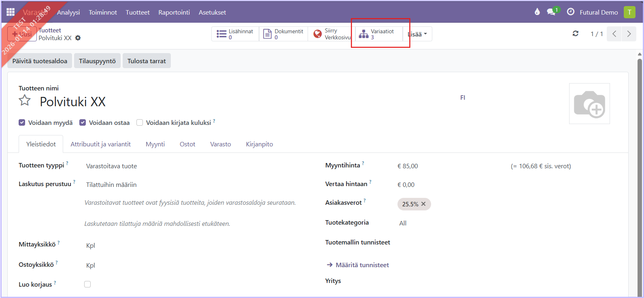Image resolution: width=644 pixels, height=298 pixels.
Task: Go to previous record arrow
Action: pos(614,34)
